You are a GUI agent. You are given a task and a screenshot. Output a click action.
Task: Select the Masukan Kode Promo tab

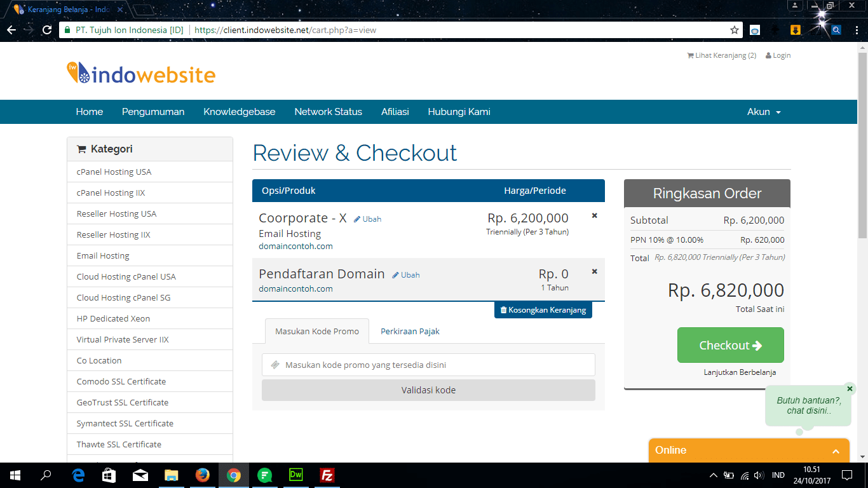[x=317, y=331]
